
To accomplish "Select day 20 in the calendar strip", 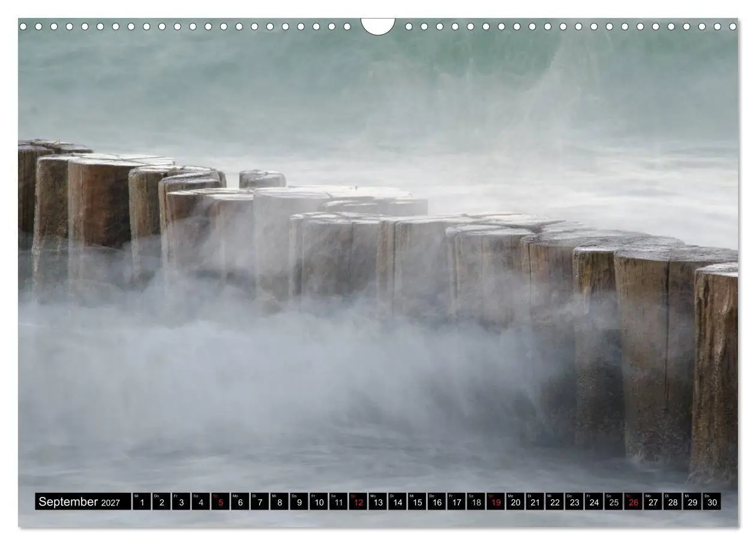I will (515, 502).
